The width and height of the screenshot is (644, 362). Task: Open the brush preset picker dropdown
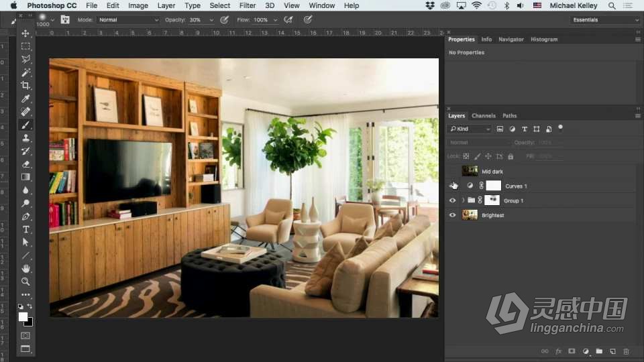[x=52, y=19]
